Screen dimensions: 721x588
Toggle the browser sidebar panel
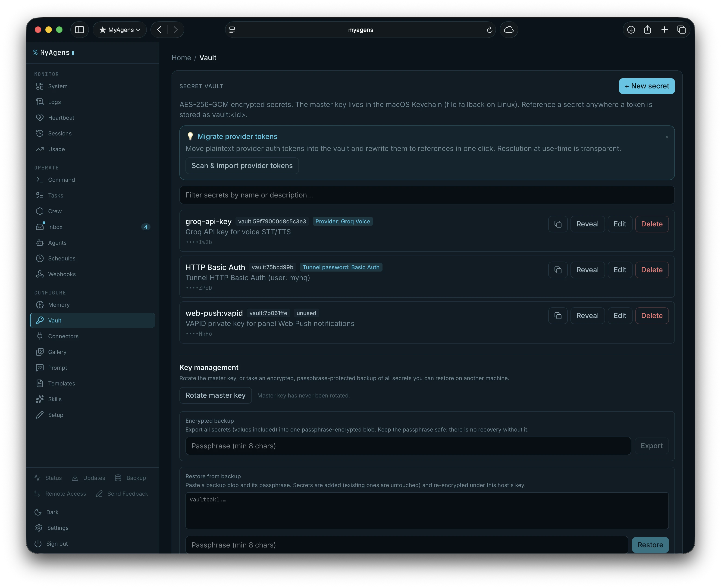79,30
